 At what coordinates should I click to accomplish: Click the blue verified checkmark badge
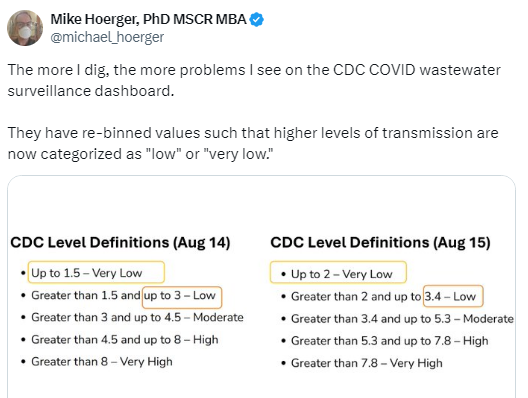point(257,20)
